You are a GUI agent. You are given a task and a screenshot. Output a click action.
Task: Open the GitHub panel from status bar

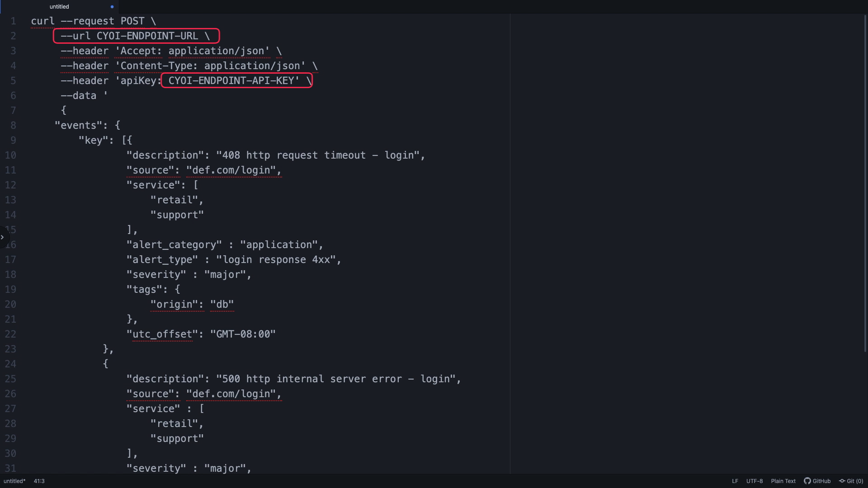[817, 481]
